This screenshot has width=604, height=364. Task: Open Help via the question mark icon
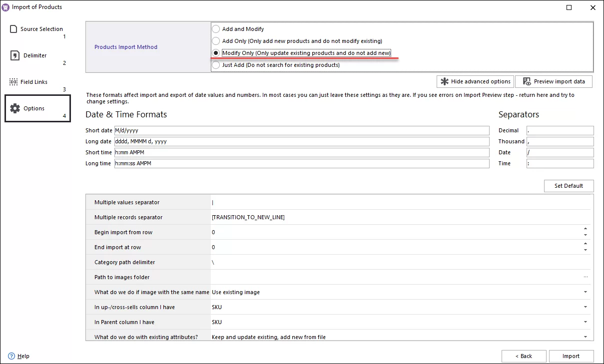11,356
